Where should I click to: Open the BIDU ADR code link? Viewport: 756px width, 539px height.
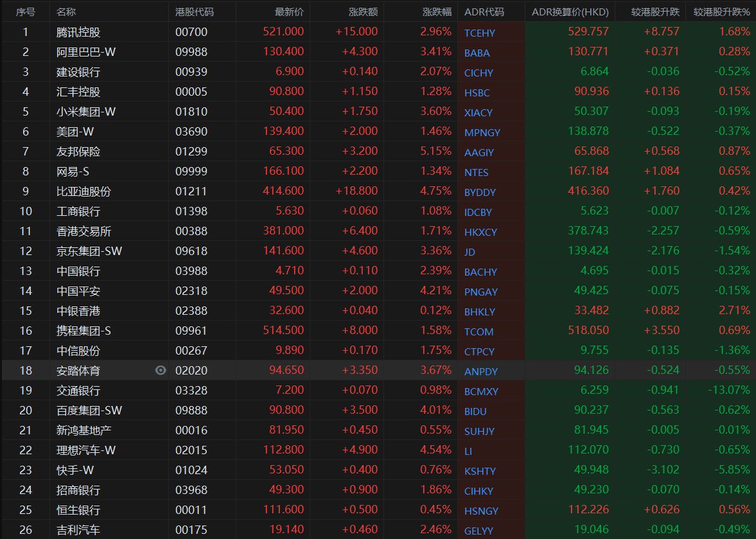pyautogui.click(x=475, y=411)
